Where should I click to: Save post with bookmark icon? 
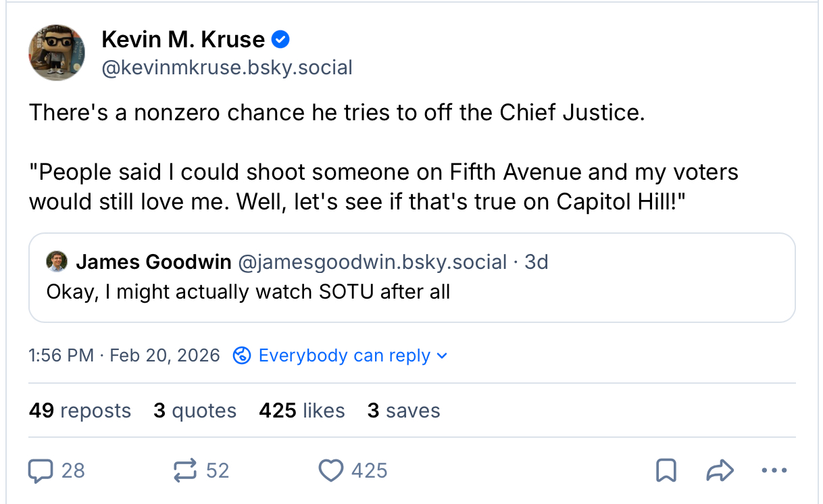coord(666,470)
